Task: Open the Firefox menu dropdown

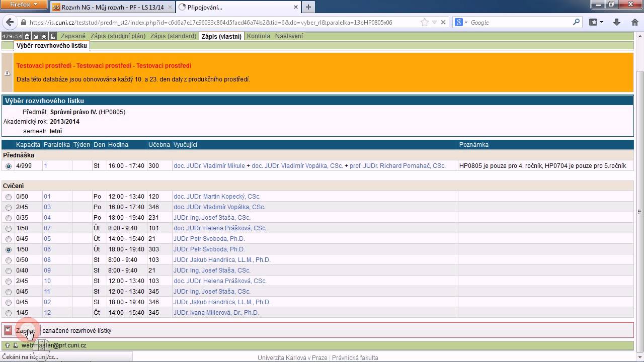Action: [x=24, y=5]
